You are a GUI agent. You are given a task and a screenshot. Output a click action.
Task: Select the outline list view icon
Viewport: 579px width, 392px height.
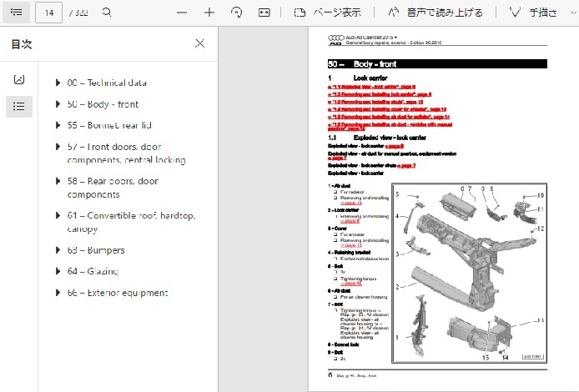click(19, 106)
